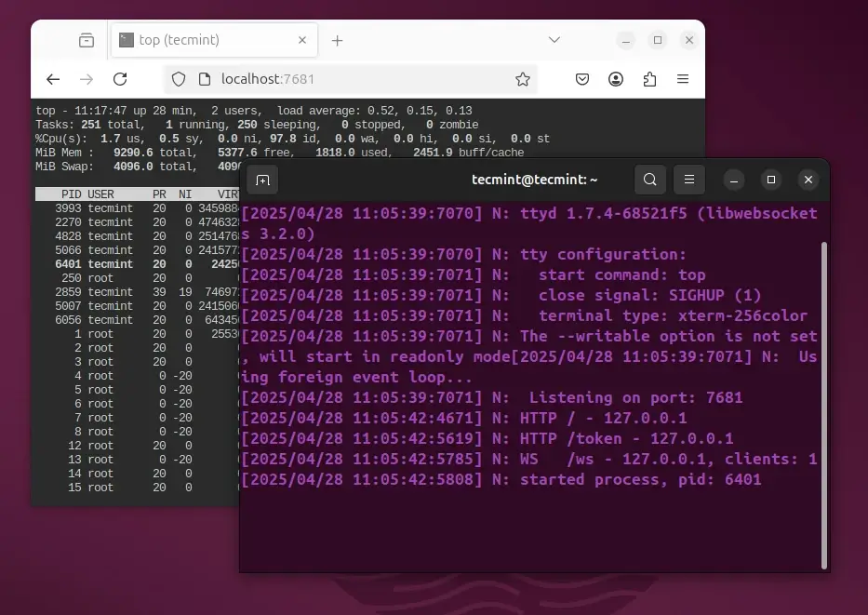Open the Firefox account menu icon
868x615 pixels.
(x=616, y=79)
